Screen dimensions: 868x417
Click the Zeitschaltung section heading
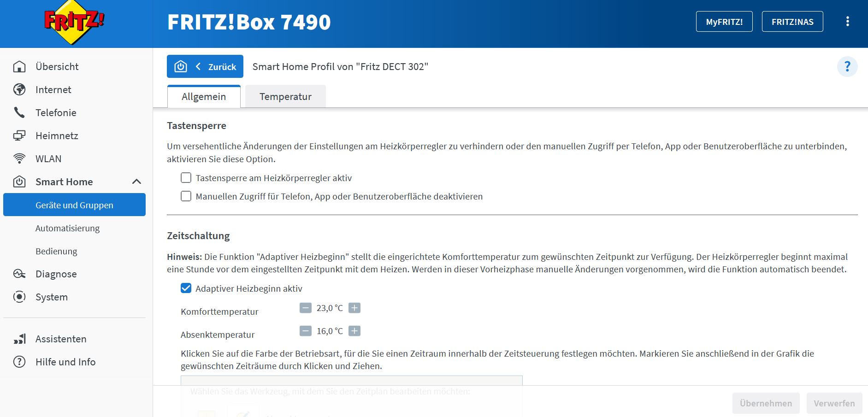[x=198, y=236]
